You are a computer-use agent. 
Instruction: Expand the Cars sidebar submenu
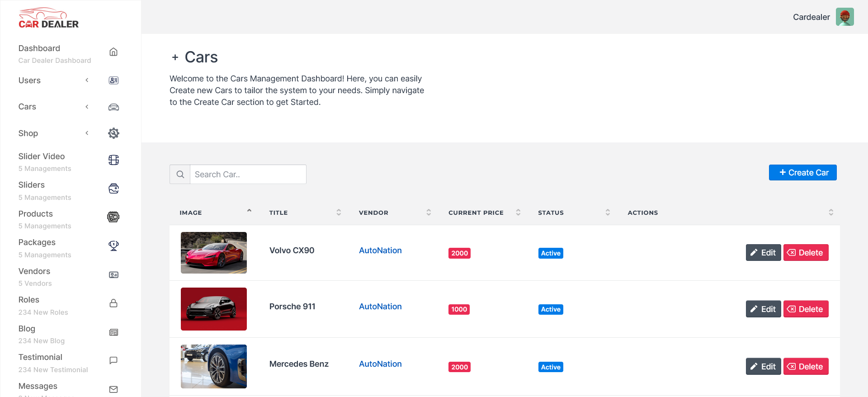coord(87,107)
